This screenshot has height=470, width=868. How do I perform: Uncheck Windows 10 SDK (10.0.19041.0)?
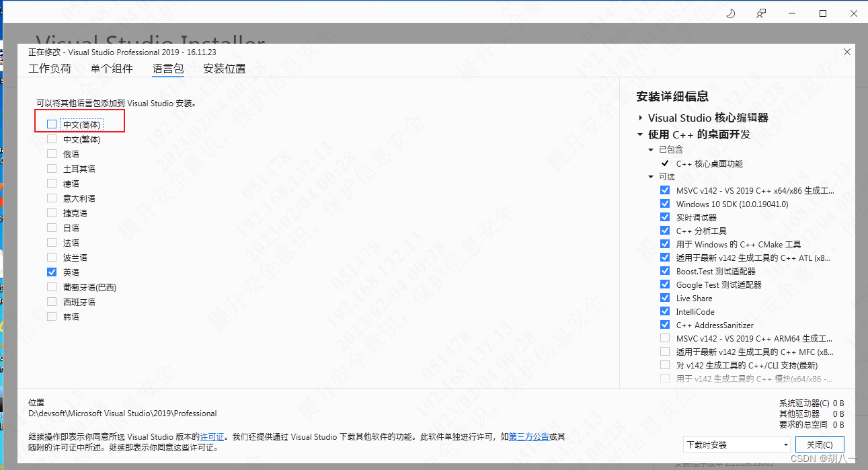click(665, 204)
